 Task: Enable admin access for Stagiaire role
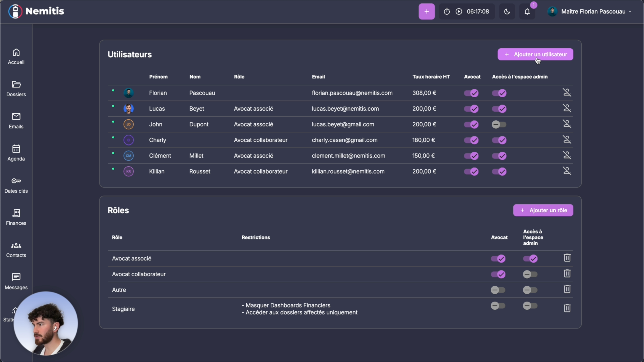tap(530, 306)
